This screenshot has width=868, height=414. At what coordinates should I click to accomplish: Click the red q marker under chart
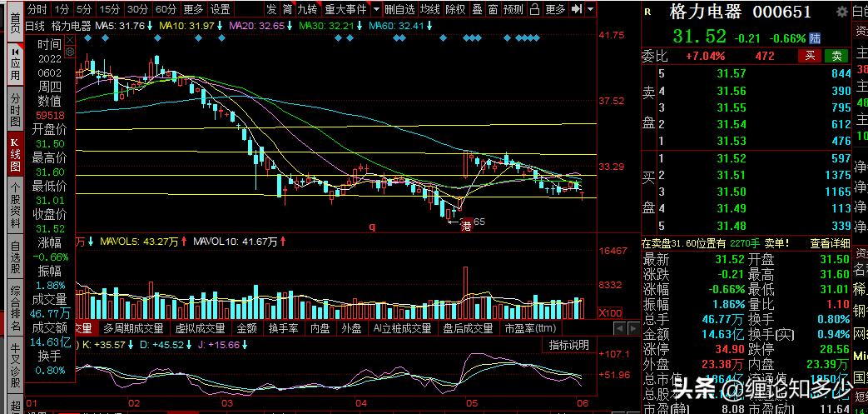tap(373, 226)
